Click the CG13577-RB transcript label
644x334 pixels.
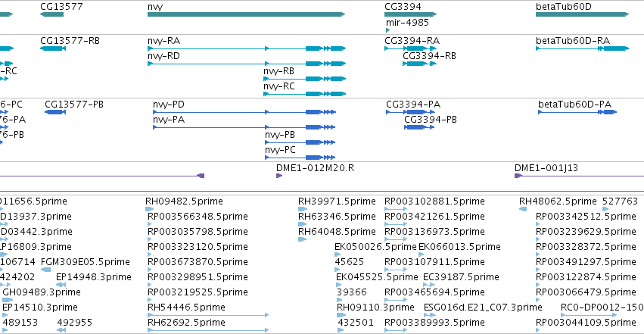tap(70, 41)
